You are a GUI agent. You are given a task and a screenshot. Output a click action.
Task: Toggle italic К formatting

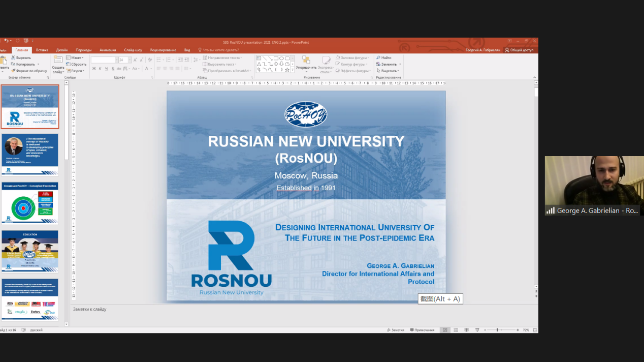(100, 69)
